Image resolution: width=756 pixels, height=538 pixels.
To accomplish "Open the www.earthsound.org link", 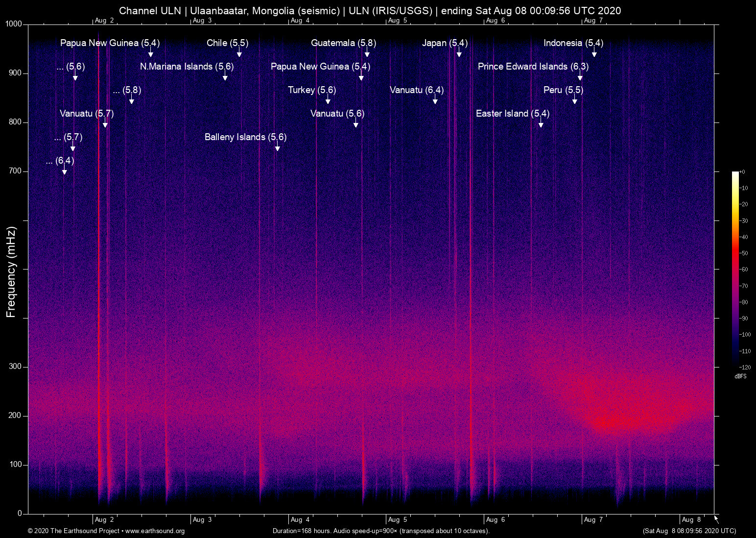I will (x=156, y=531).
